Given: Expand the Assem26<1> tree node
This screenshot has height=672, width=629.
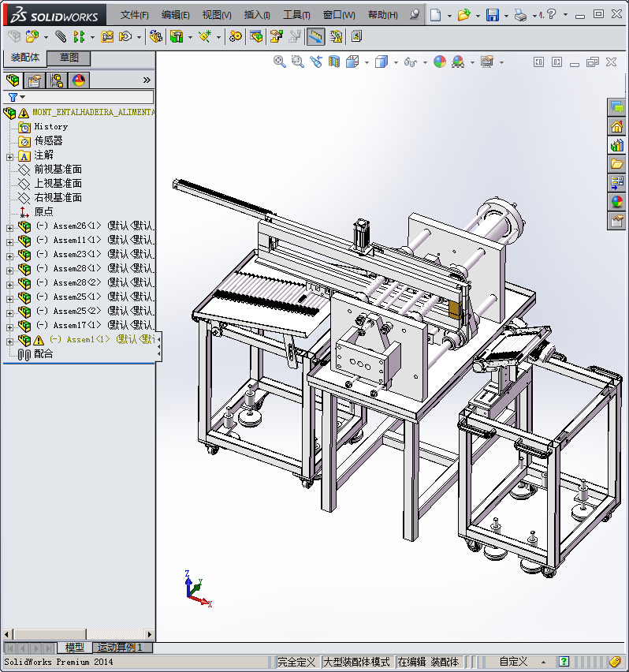Looking at the screenshot, I should pos(9,228).
